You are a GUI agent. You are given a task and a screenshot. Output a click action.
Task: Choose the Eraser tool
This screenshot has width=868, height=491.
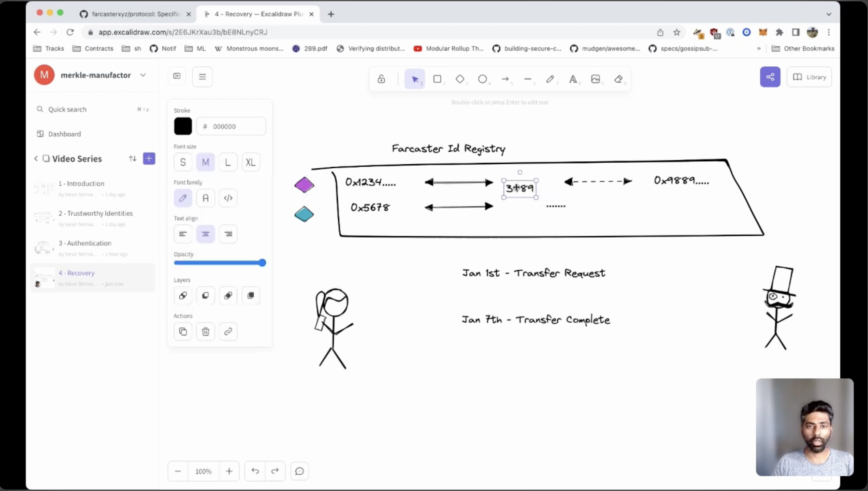click(x=618, y=79)
